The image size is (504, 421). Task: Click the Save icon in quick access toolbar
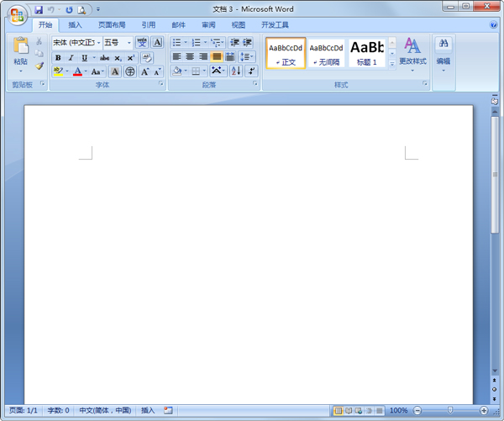pos(39,9)
